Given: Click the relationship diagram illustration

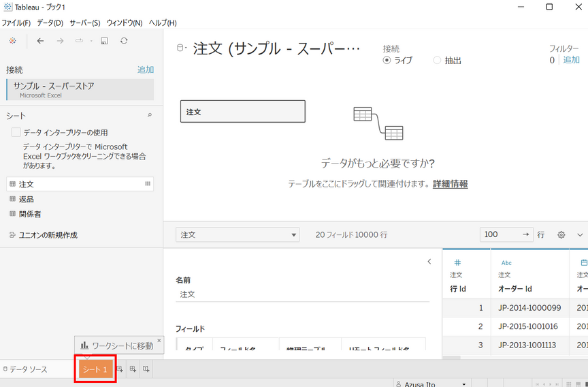Looking at the screenshot, I should click(378, 123).
